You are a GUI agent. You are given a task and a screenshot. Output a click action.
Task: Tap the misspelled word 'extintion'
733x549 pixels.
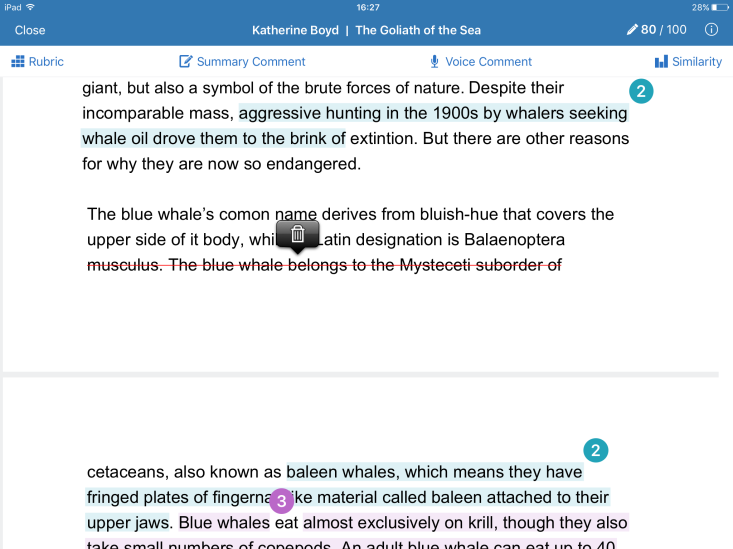coord(383,138)
